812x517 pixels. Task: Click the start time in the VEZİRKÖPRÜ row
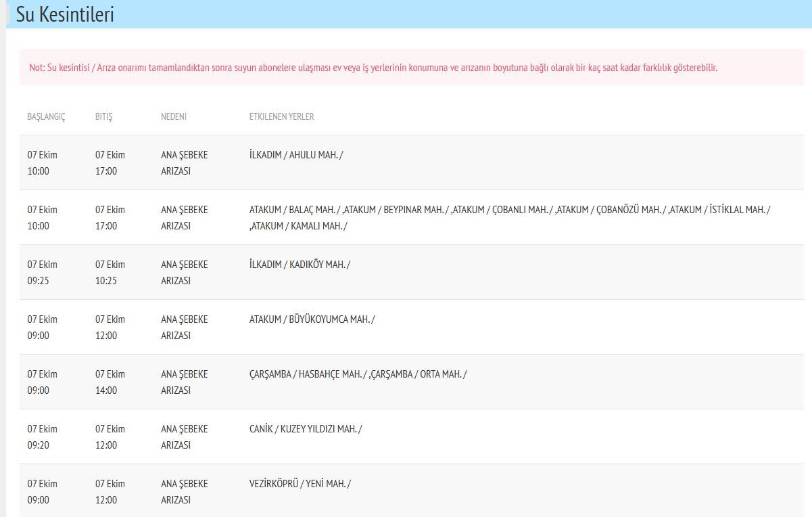click(x=42, y=492)
